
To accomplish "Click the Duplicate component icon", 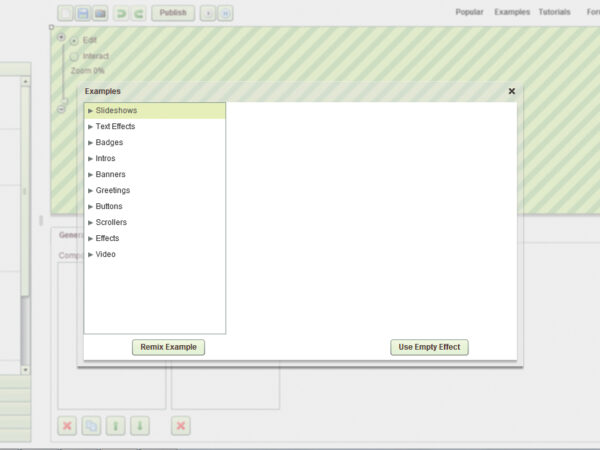I will (91, 426).
